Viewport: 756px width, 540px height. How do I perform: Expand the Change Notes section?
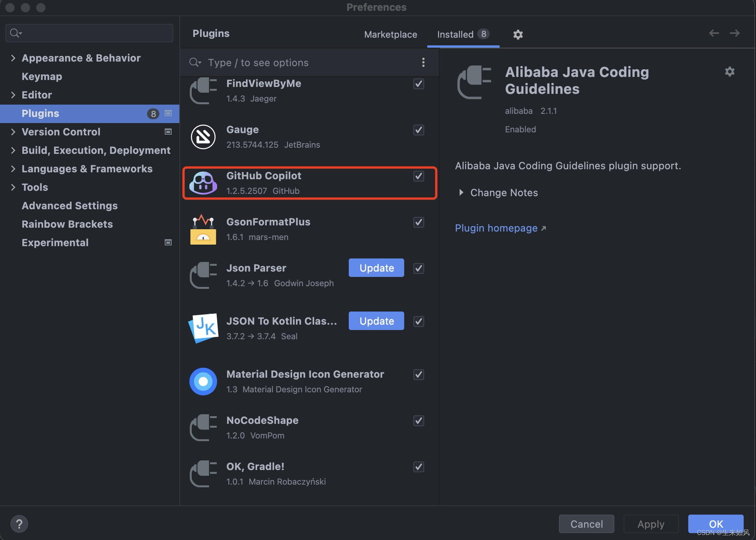461,192
